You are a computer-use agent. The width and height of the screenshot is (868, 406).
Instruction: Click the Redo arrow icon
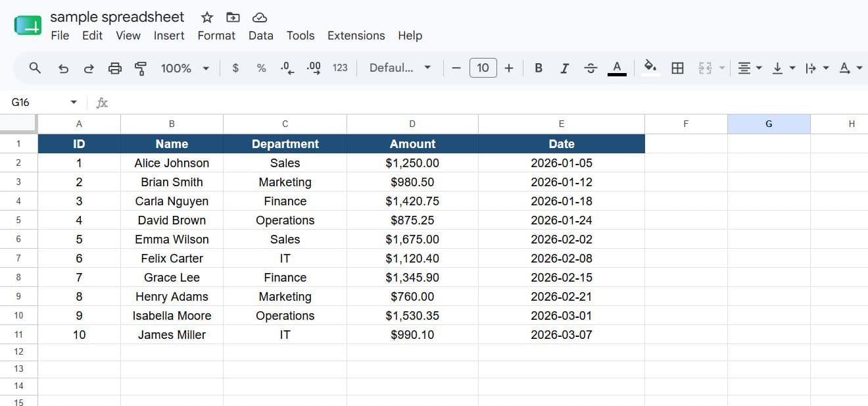coord(89,68)
